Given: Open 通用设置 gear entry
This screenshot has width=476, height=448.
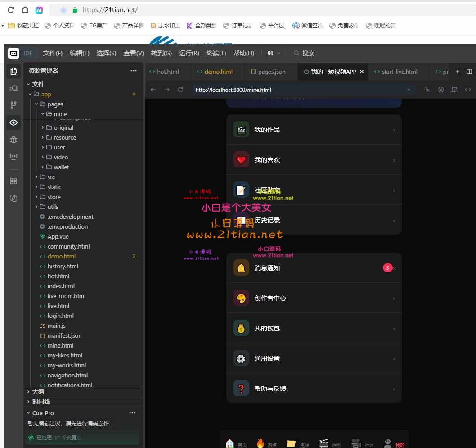Looking at the screenshot, I should (314, 358).
